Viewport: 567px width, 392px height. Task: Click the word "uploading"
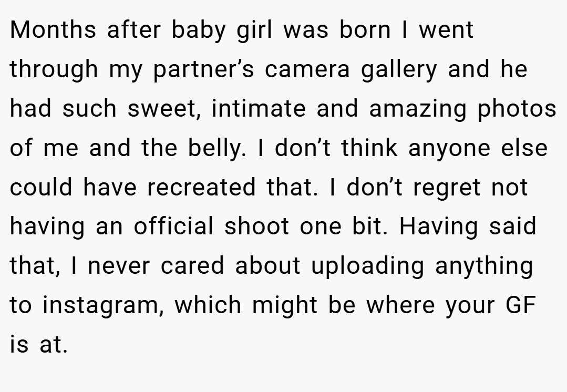(x=368, y=266)
